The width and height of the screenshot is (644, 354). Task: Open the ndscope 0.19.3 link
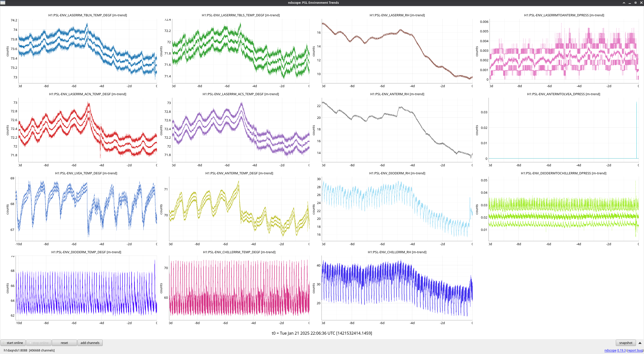tap(615, 350)
